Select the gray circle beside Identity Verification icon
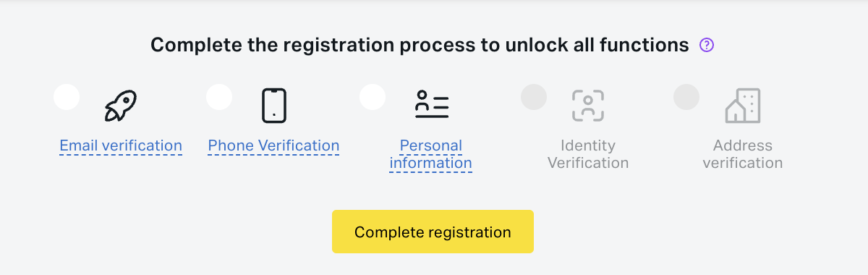This screenshot has height=275, width=868. click(x=534, y=97)
